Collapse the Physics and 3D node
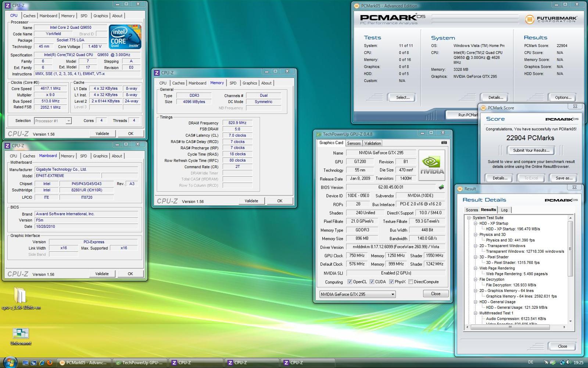 tap(476, 234)
